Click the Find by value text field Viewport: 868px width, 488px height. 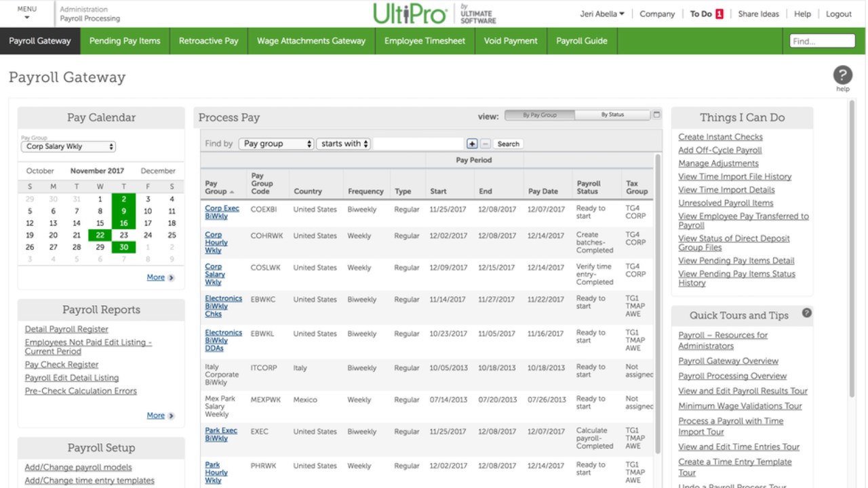tap(418, 144)
